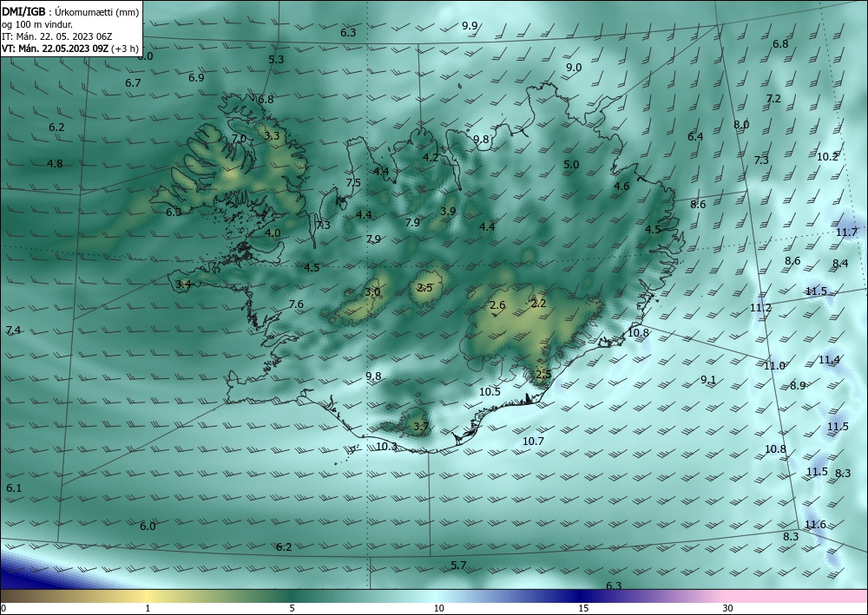The image size is (868, 615).
Task: Click the map value '11.2'
Action: (x=760, y=307)
